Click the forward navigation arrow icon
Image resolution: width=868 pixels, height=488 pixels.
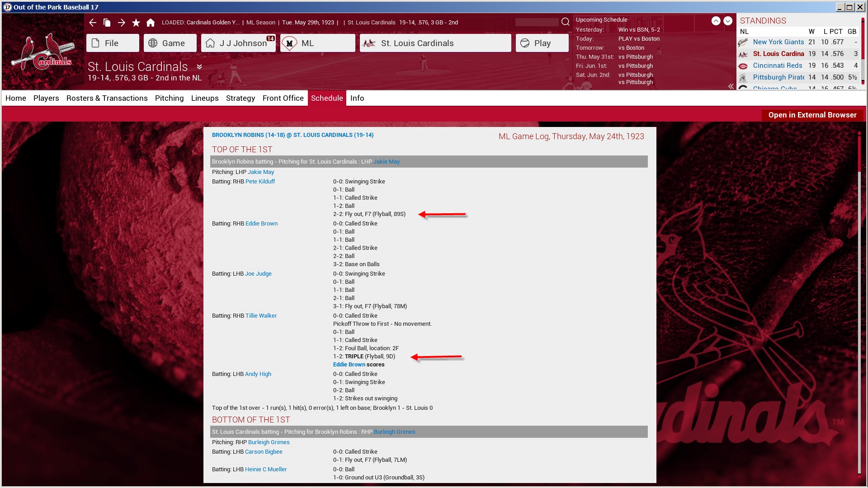coord(121,23)
